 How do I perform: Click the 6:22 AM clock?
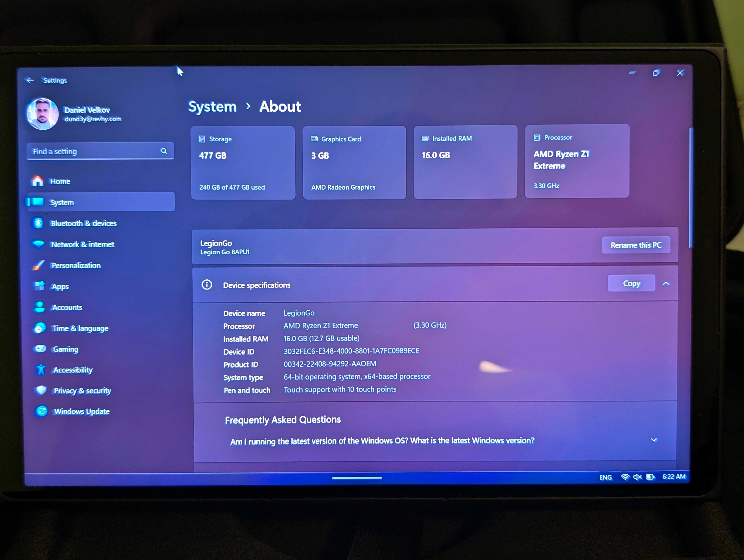tap(673, 476)
